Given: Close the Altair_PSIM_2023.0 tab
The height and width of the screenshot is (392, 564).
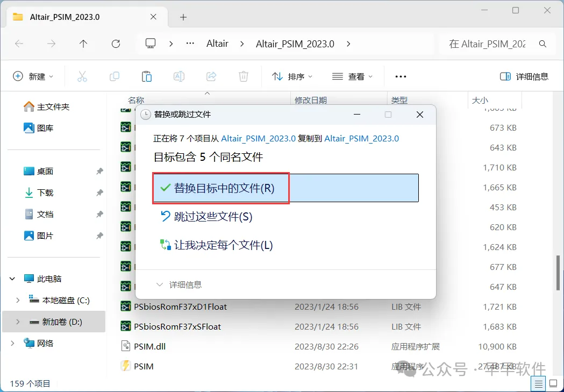Looking at the screenshot, I should pos(153,17).
